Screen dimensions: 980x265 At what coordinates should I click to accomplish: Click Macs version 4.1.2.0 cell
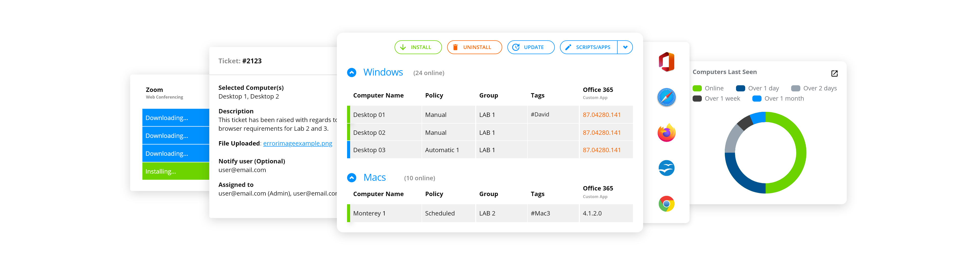(606, 213)
